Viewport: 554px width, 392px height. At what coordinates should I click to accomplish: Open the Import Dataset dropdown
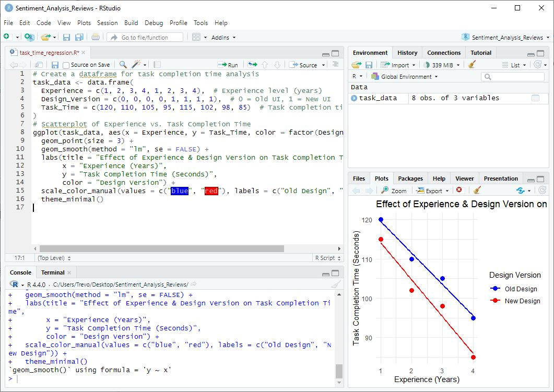(x=398, y=65)
